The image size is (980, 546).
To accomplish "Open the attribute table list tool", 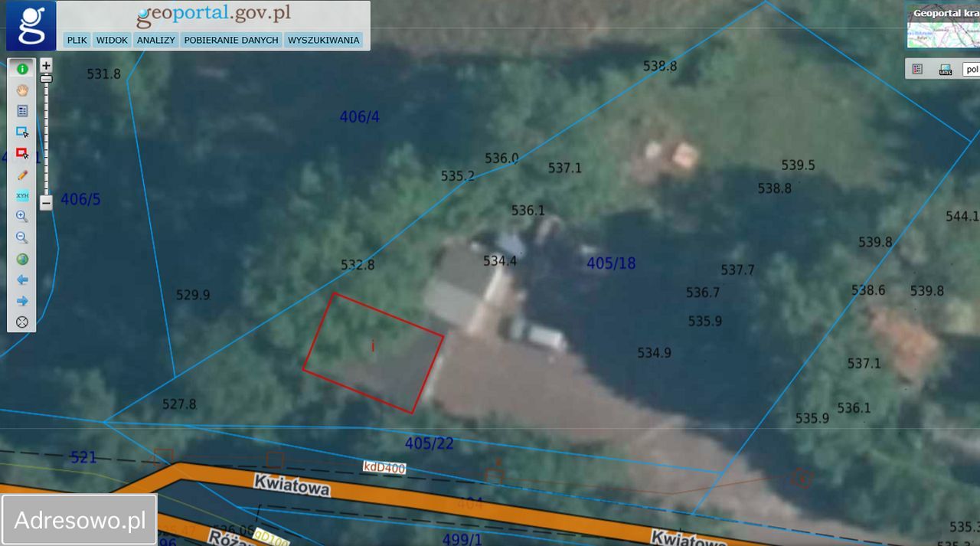I will pos(22,111).
